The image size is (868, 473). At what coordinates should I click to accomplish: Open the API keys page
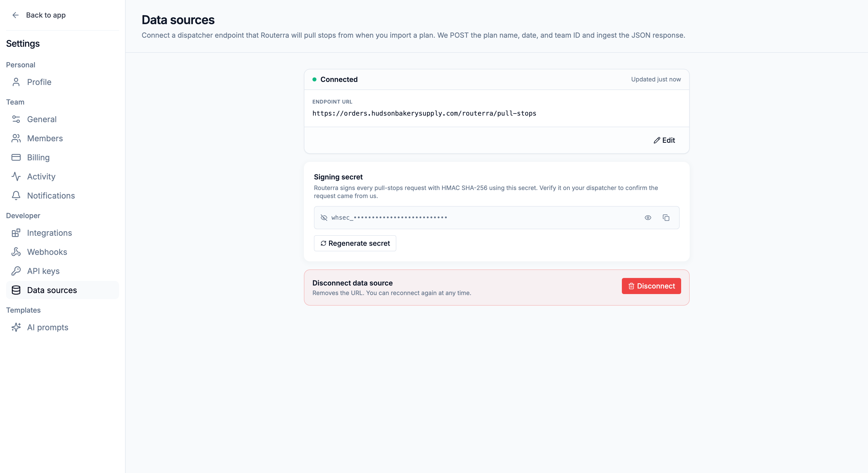(x=62, y=271)
